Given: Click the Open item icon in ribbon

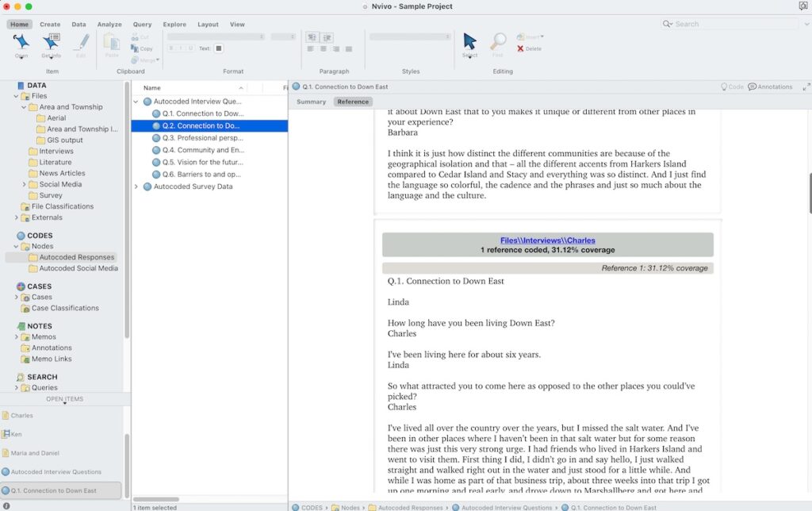Looking at the screenshot, I should pyautogui.click(x=21, y=43).
